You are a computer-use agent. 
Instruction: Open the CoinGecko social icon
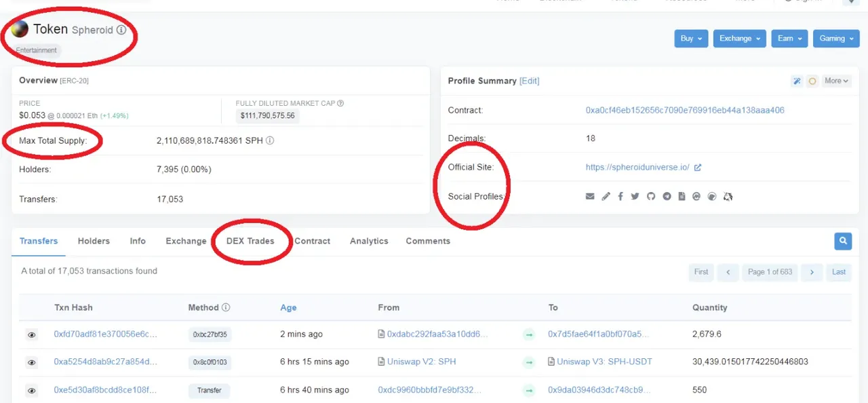click(712, 197)
